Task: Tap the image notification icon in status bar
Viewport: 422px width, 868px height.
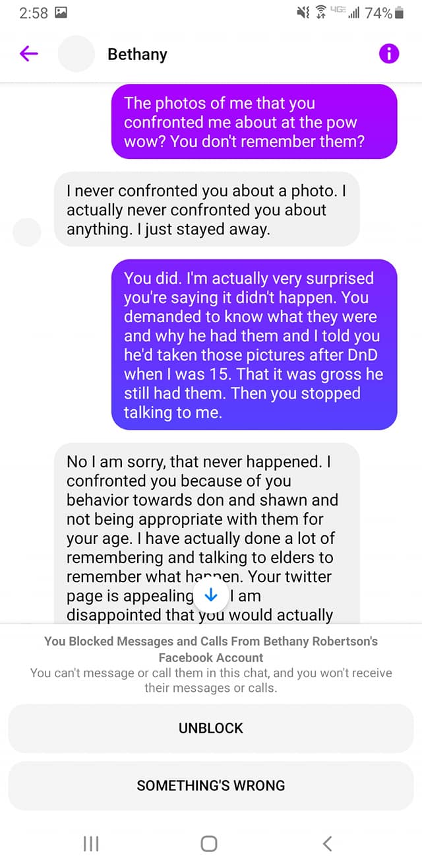Action: (x=60, y=13)
